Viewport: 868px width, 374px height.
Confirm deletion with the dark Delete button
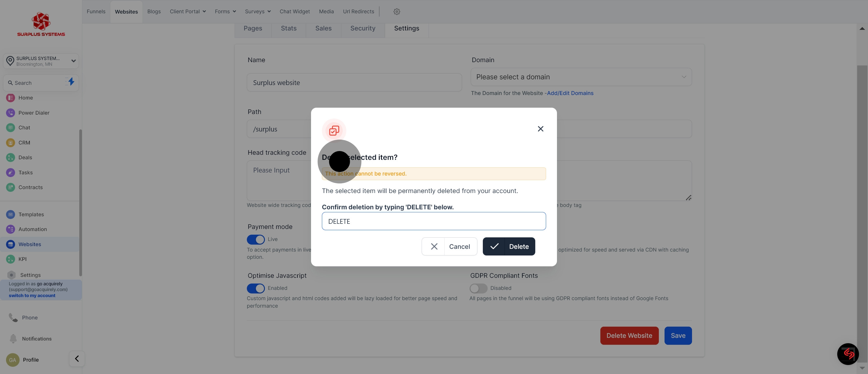[x=508, y=246]
